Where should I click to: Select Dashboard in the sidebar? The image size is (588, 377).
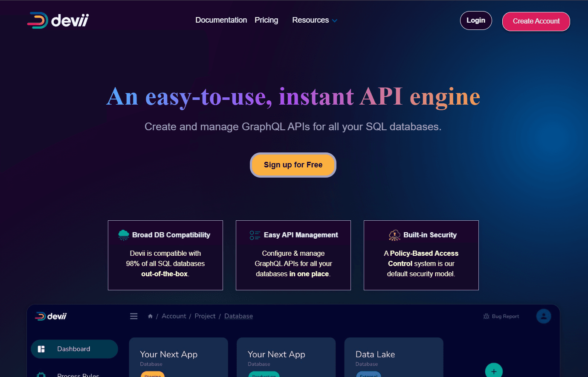[x=74, y=349]
